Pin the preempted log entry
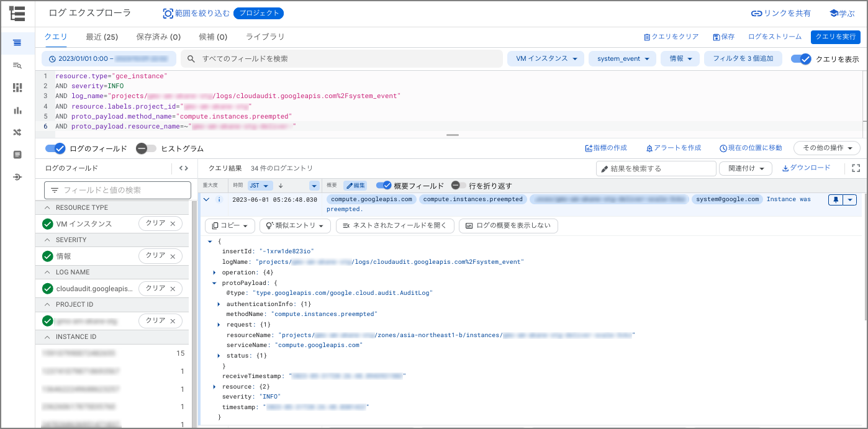Image resolution: width=868 pixels, height=429 pixels. tap(836, 199)
